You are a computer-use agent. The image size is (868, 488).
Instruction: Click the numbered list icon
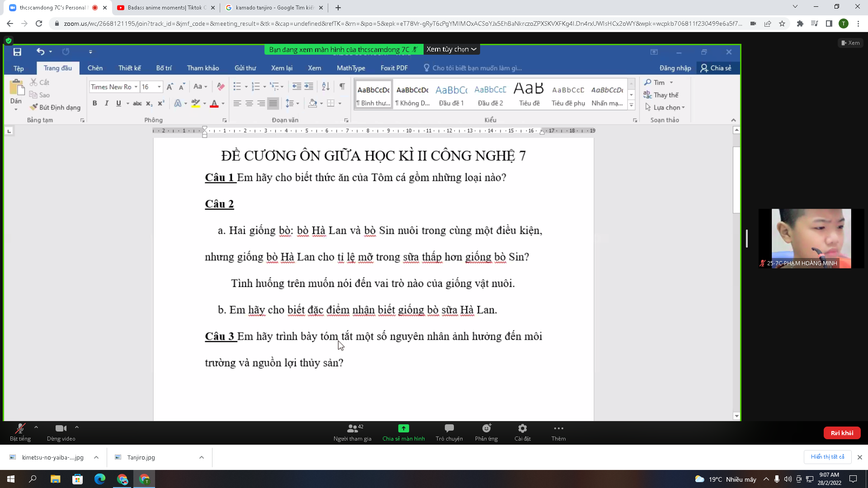[x=255, y=87]
